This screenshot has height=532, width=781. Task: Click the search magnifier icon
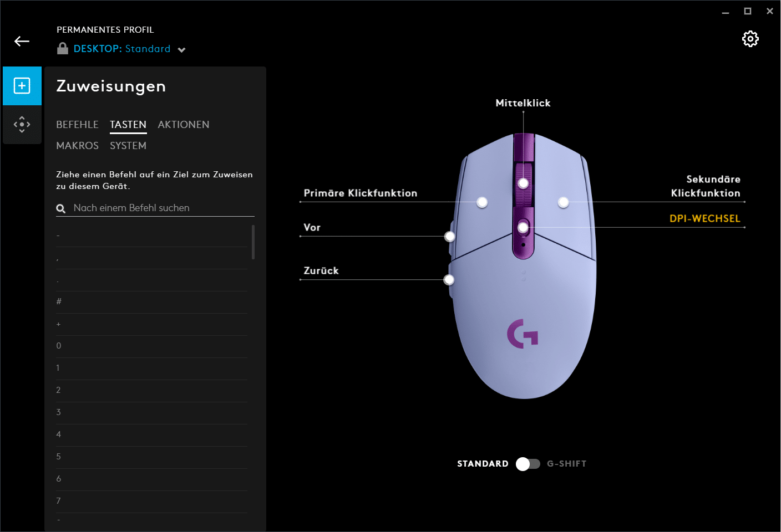click(x=61, y=208)
